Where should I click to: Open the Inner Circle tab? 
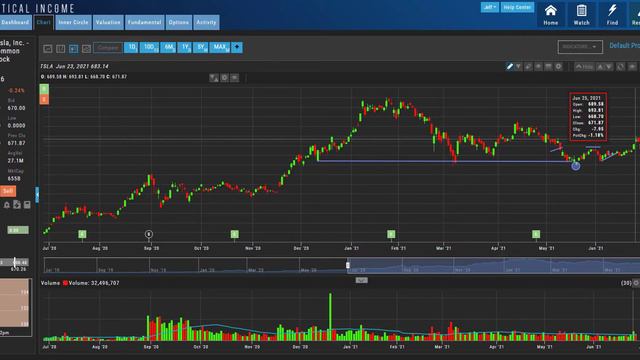73,22
